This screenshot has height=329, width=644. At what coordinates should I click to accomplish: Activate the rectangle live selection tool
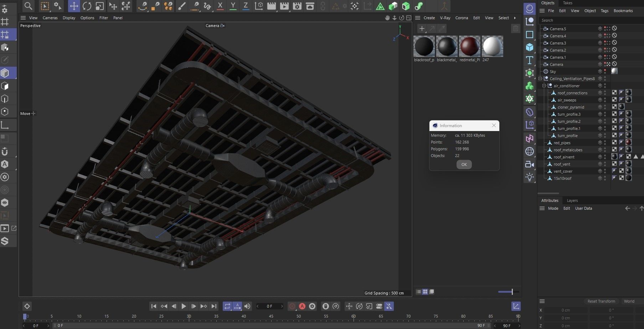pyautogui.click(x=45, y=6)
